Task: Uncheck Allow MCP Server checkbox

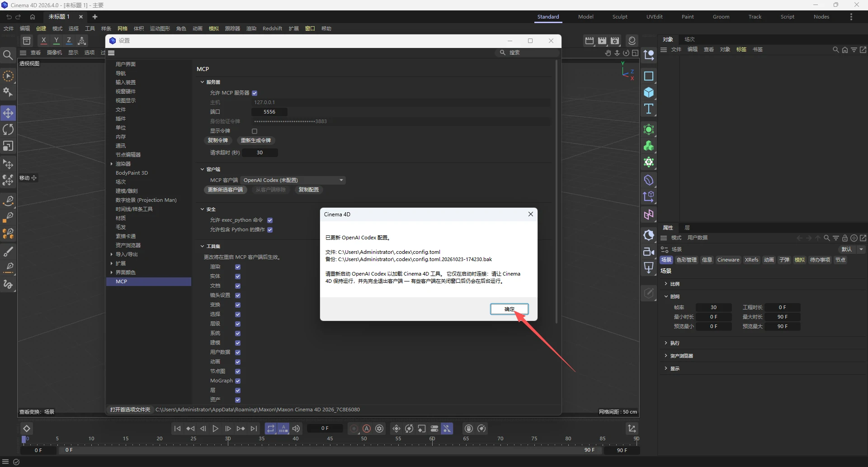Action: [255, 93]
